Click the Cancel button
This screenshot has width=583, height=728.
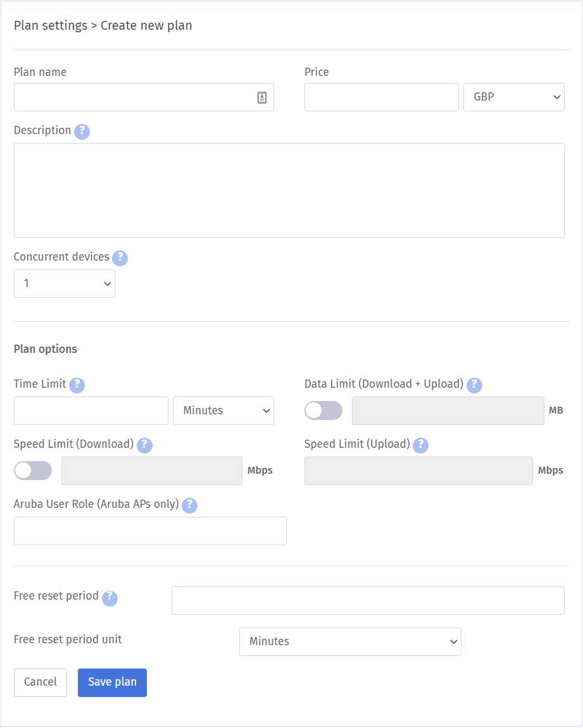click(41, 682)
